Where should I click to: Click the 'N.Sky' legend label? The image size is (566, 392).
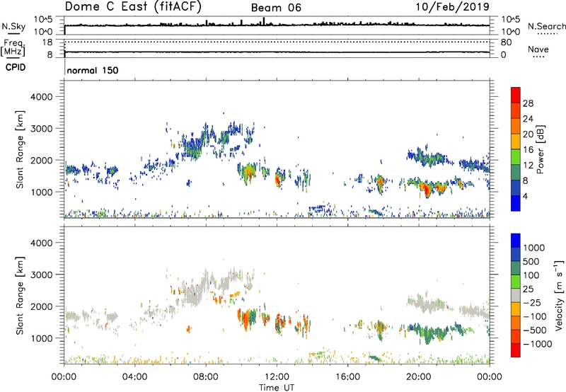13,26
